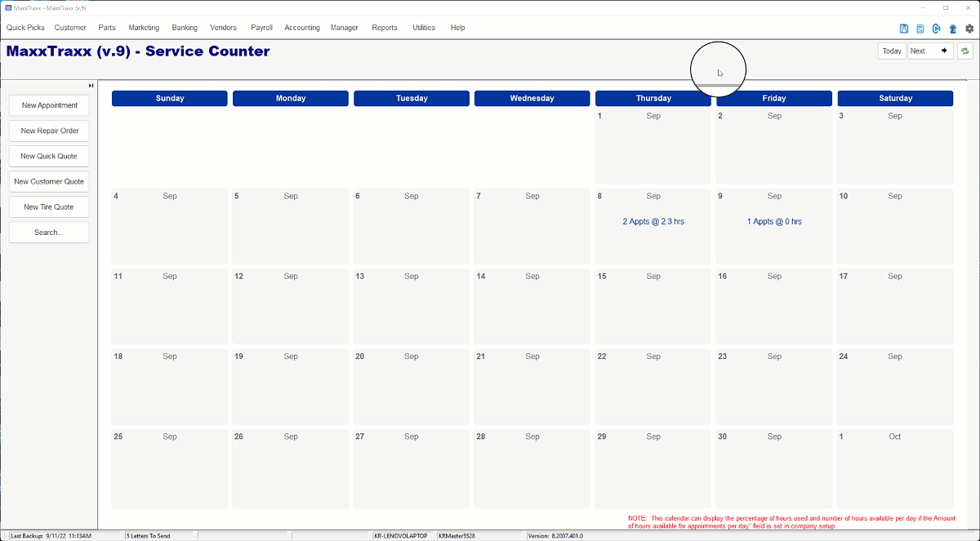Click the save disk icon

coord(904,28)
